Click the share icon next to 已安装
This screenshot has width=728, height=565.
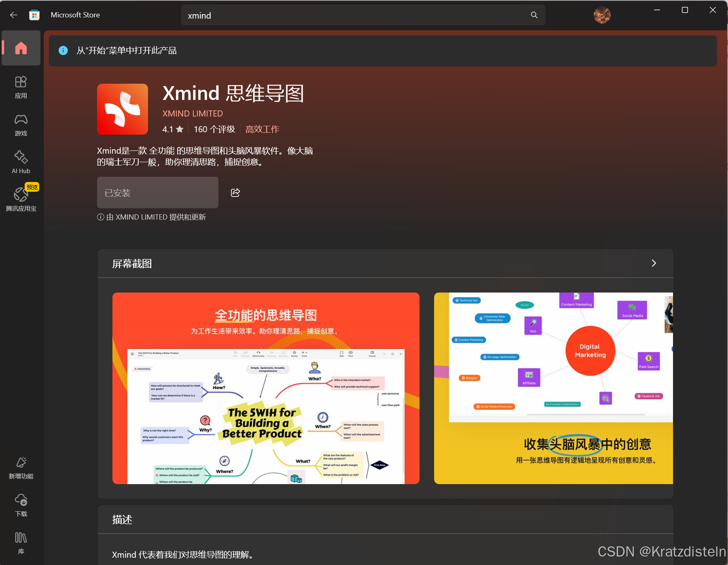235,193
